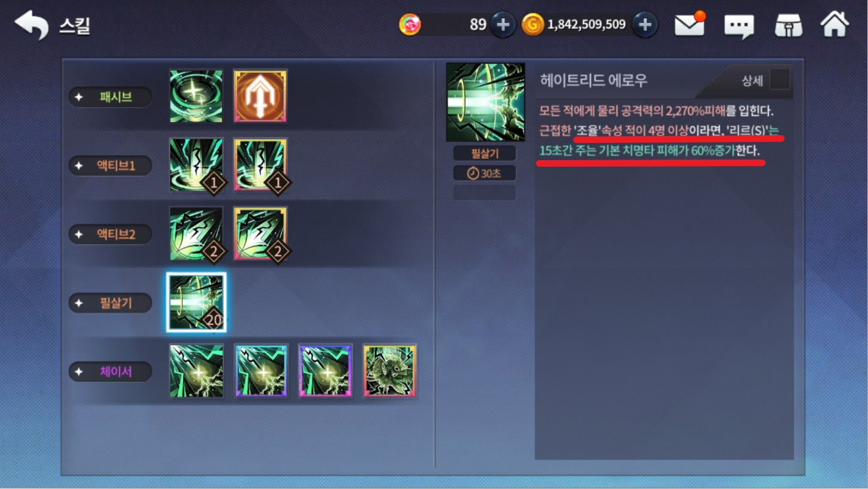Select the first green passive skill icon
The height and width of the screenshot is (489, 868).
click(196, 96)
